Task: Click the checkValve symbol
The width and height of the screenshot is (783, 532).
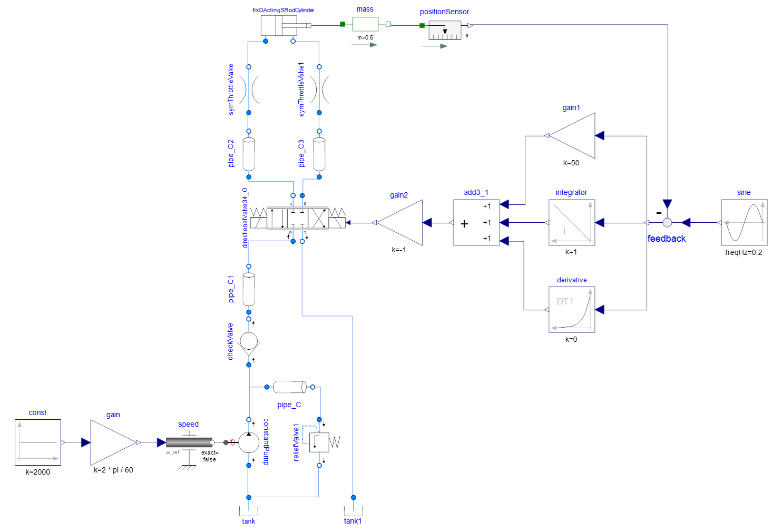Action: (249, 342)
